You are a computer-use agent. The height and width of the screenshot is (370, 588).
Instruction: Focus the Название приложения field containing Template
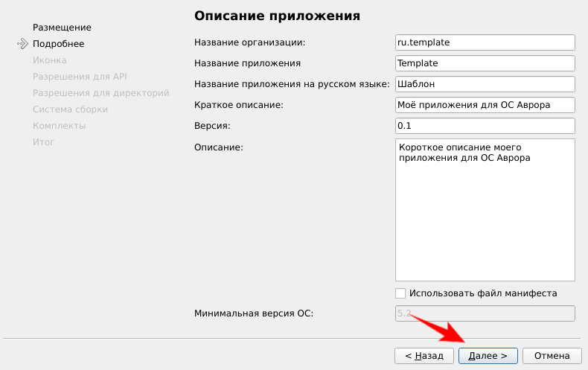pyautogui.click(x=485, y=63)
